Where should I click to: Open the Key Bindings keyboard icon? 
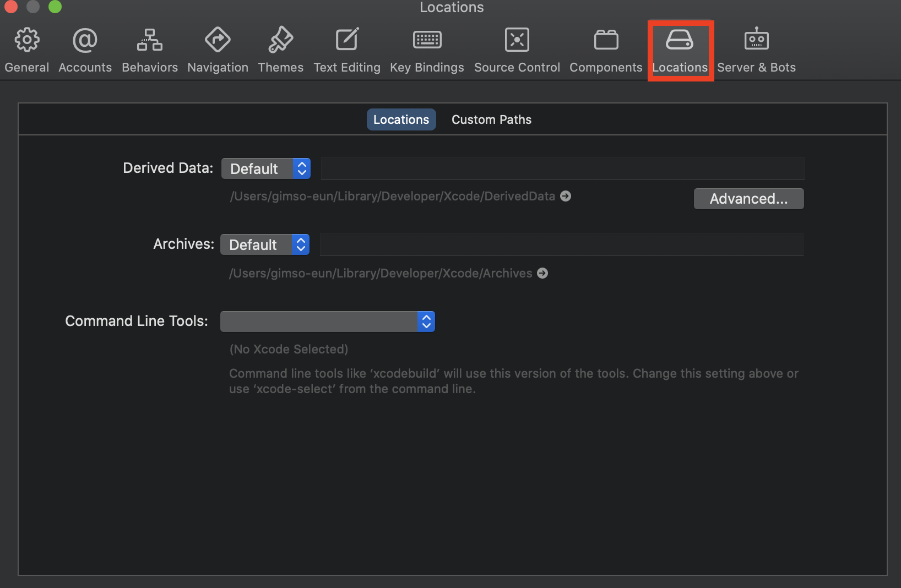point(427,40)
